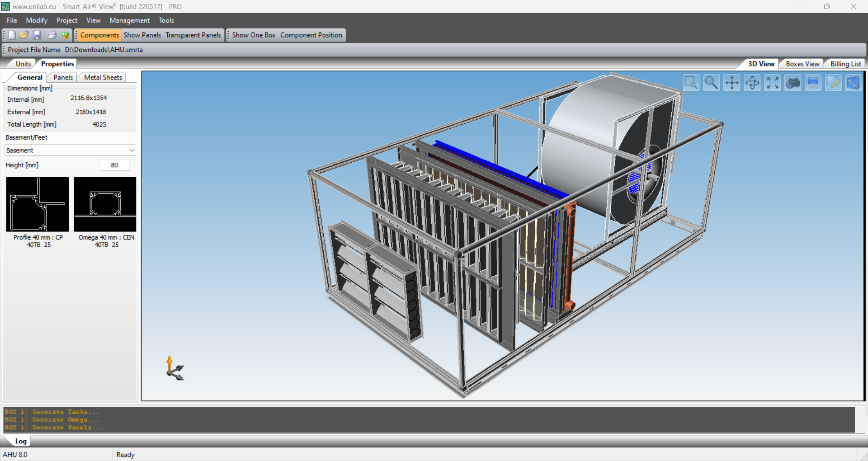Screen dimensions: 868x461
Task: Print the current project
Action: click(x=51, y=35)
